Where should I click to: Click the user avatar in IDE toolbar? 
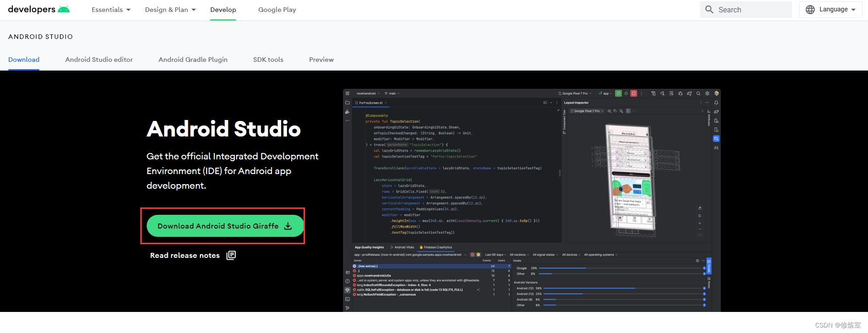tap(716, 93)
